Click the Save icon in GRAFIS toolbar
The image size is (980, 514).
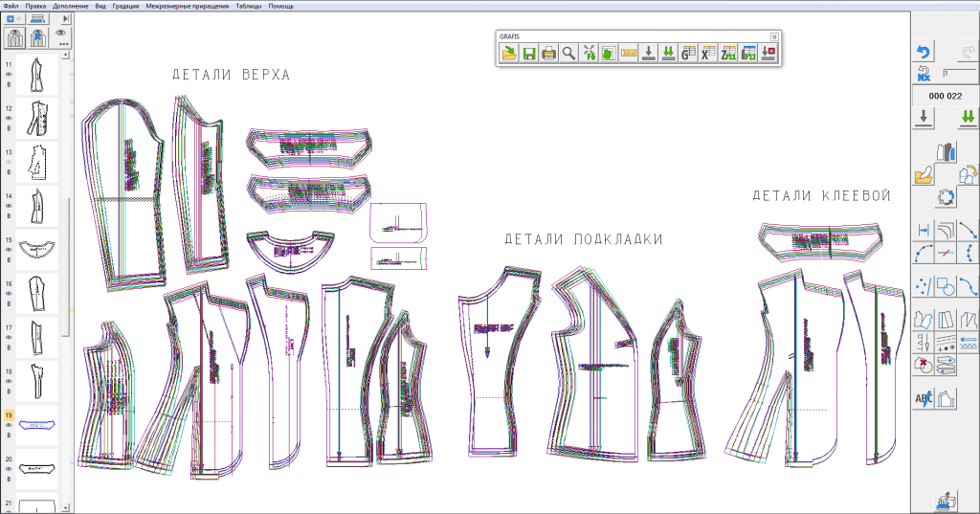[x=529, y=54]
